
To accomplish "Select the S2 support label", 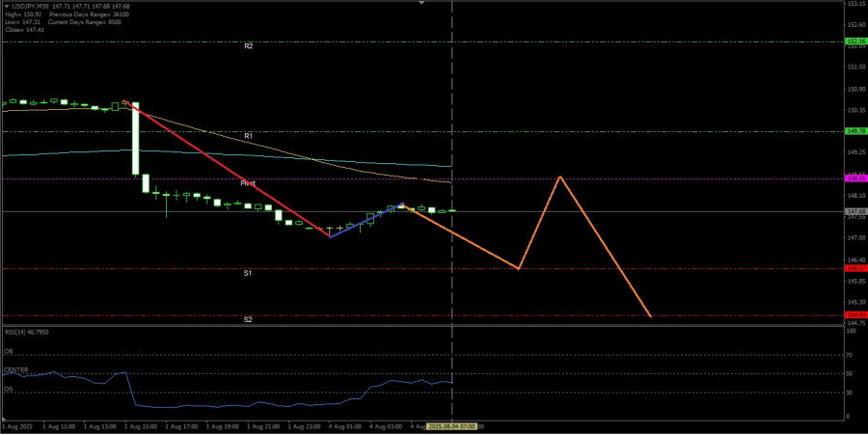I will coord(248,320).
